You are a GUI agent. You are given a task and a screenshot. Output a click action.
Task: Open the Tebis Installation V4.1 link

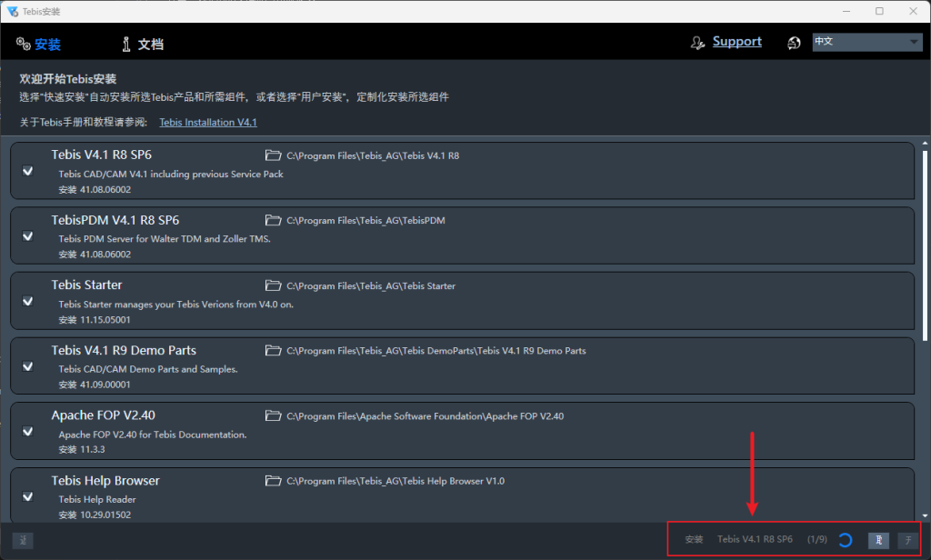pos(208,123)
